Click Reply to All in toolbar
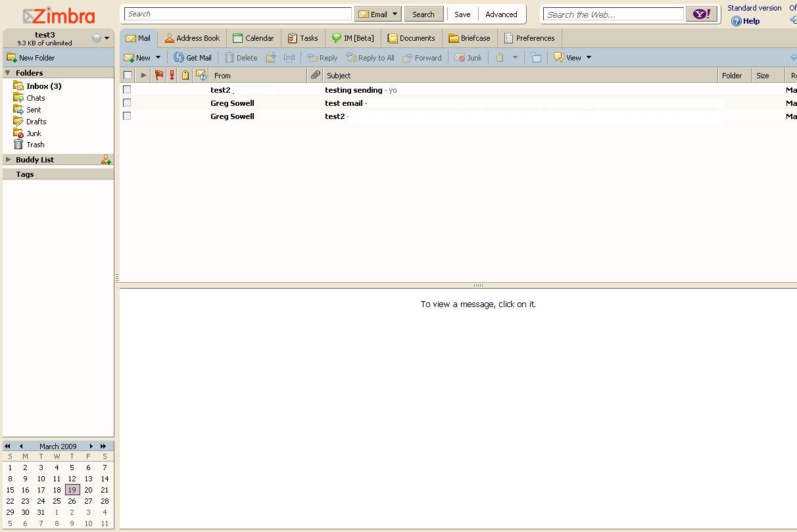The width and height of the screenshot is (797, 532). coord(370,58)
